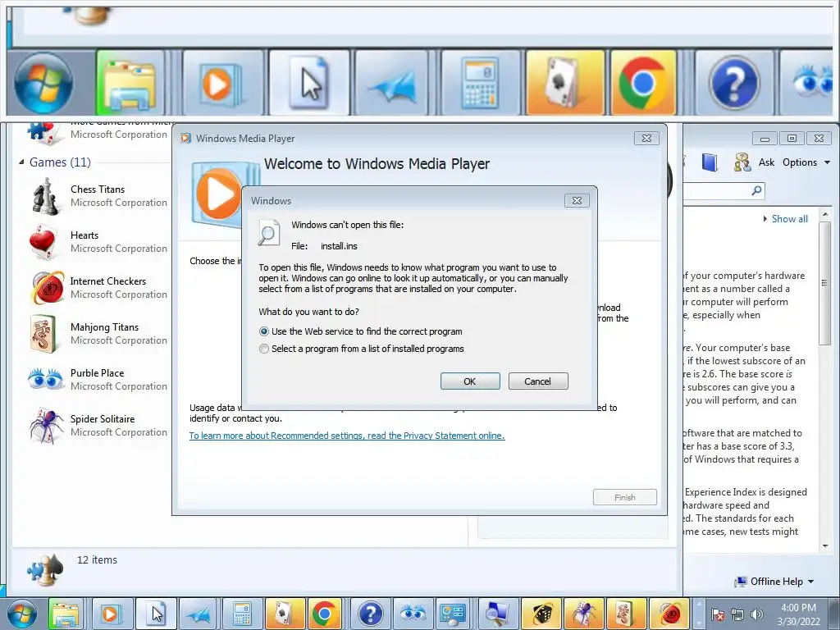Click Cancel in the Windows dialog

[538, 381]
